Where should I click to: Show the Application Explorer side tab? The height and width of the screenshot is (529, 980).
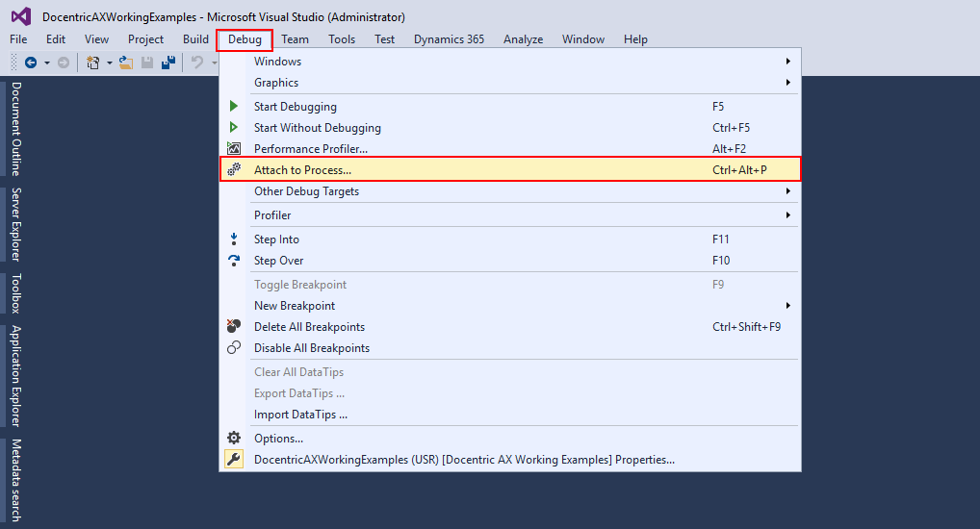[x=15, y=376]
